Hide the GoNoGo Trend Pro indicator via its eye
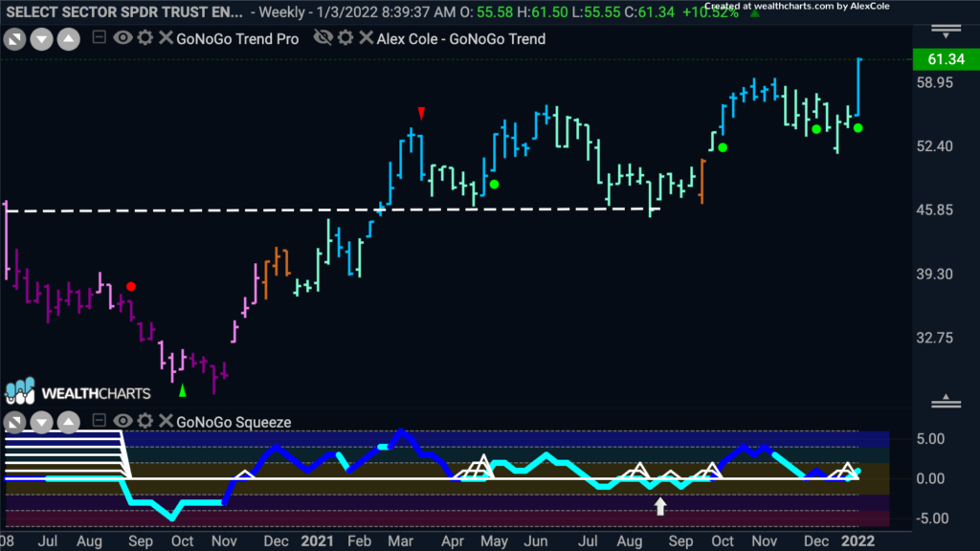This screenshot has height=551, width=980. point(122,37)
